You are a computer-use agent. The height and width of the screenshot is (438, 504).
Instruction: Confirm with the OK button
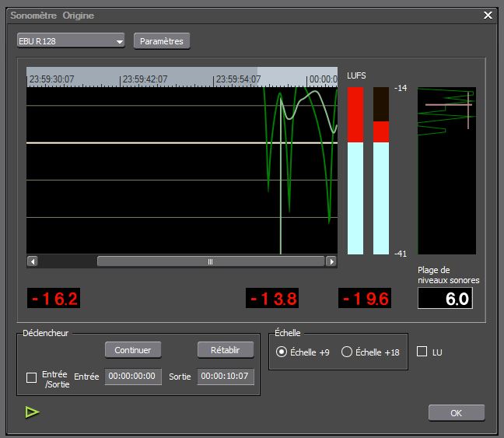(x=456, y=413)
